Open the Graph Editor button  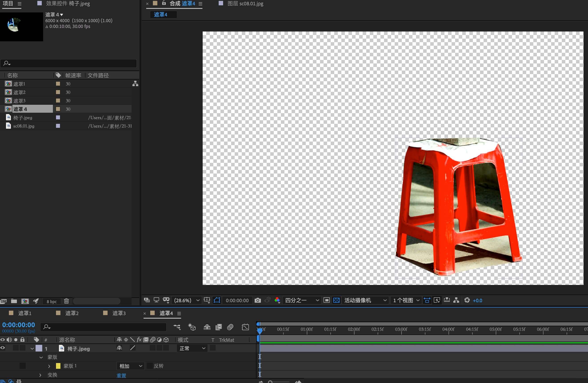(245, 327)
